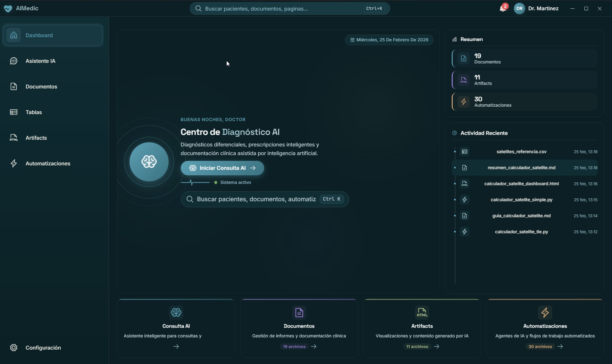Click the notification bell icon
612x364 pixels.
502,9
